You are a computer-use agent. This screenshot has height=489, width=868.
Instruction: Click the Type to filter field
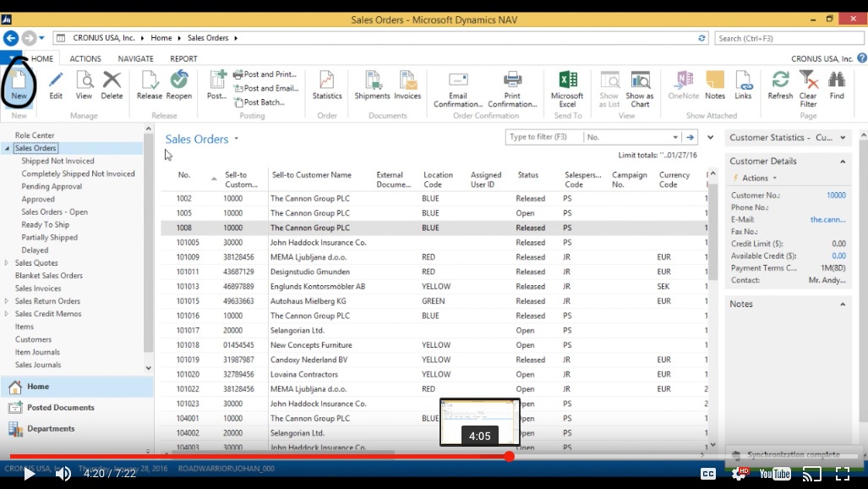click(x=544, y=137)
